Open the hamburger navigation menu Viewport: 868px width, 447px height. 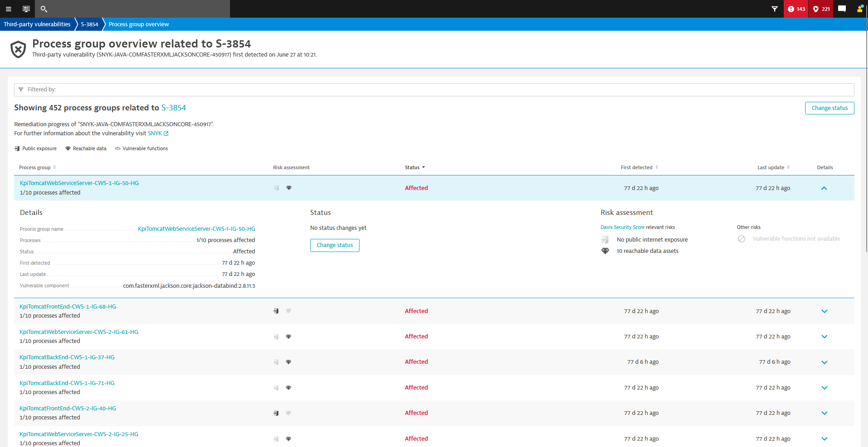pyautogui.click(x=8, y=9)
